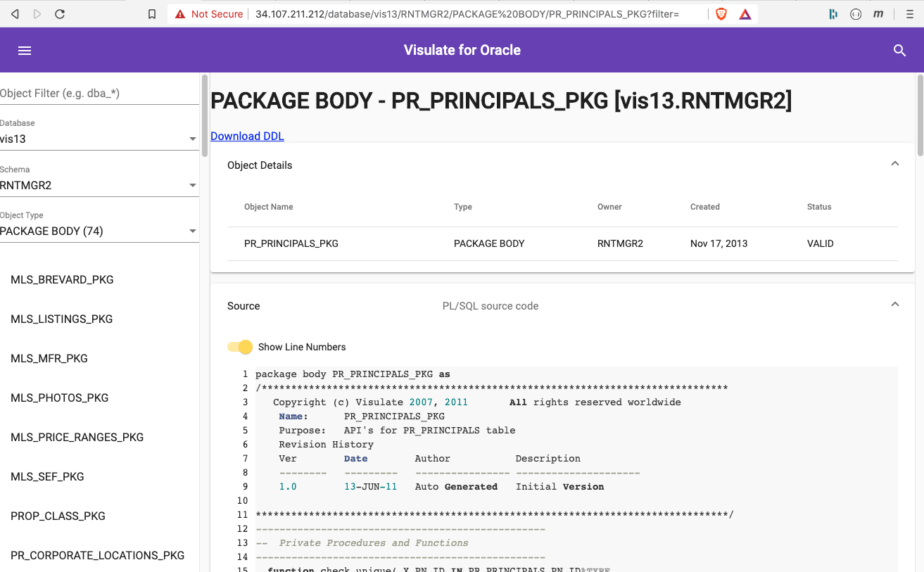Open the Schema dropdown
Screen dimensions: 924x572
click(99, 186)
